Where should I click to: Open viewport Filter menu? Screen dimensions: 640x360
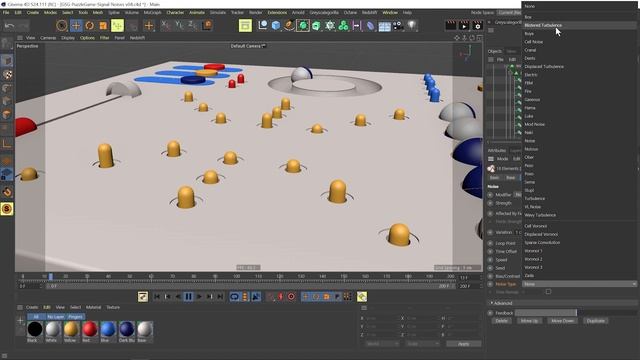coord(104,38)
